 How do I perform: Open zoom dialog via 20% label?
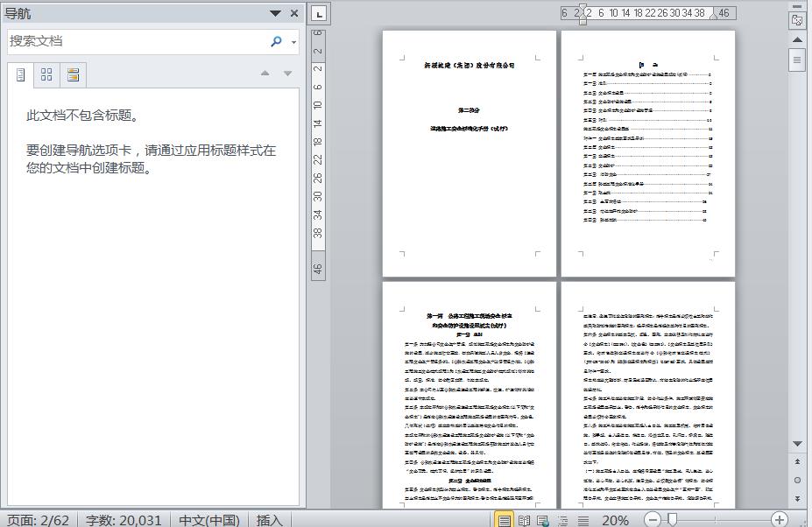pos(615,520)
